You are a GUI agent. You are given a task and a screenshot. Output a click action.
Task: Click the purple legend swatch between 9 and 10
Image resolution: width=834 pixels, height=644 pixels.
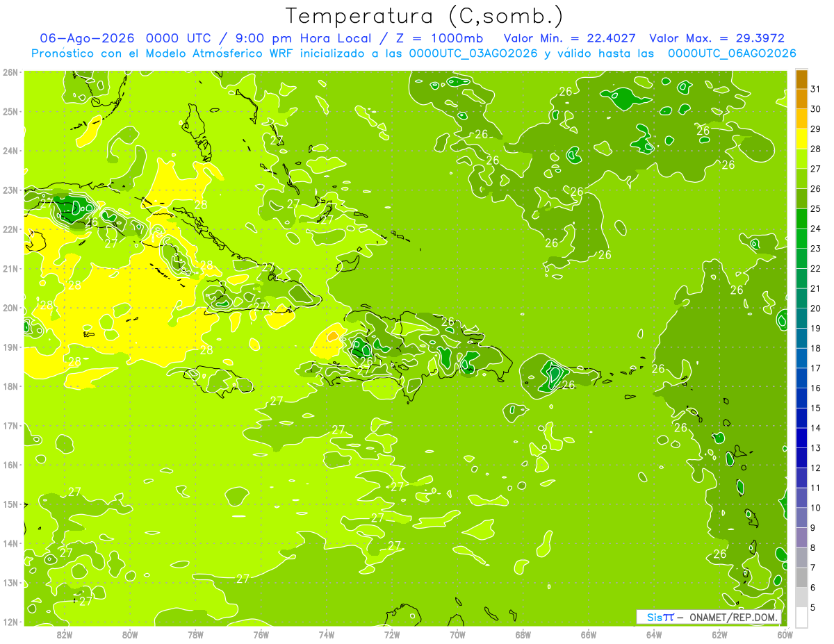pyautogui.click(x=801, y=518)
